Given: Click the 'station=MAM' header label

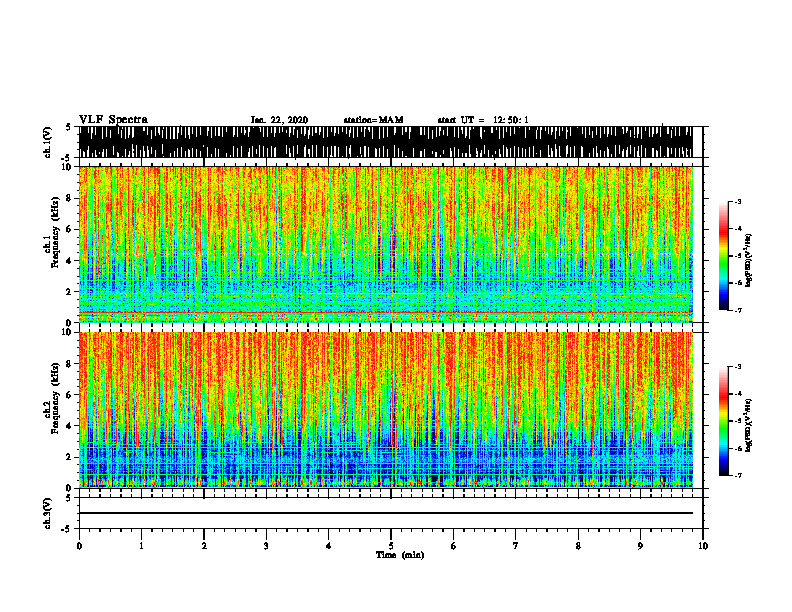Looking at the screenshot, I should [373, 120].
